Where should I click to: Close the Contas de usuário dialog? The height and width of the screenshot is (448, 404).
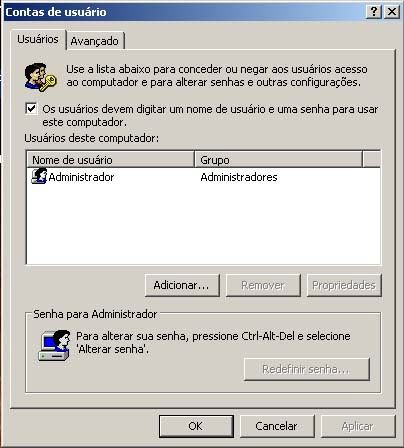392,12
